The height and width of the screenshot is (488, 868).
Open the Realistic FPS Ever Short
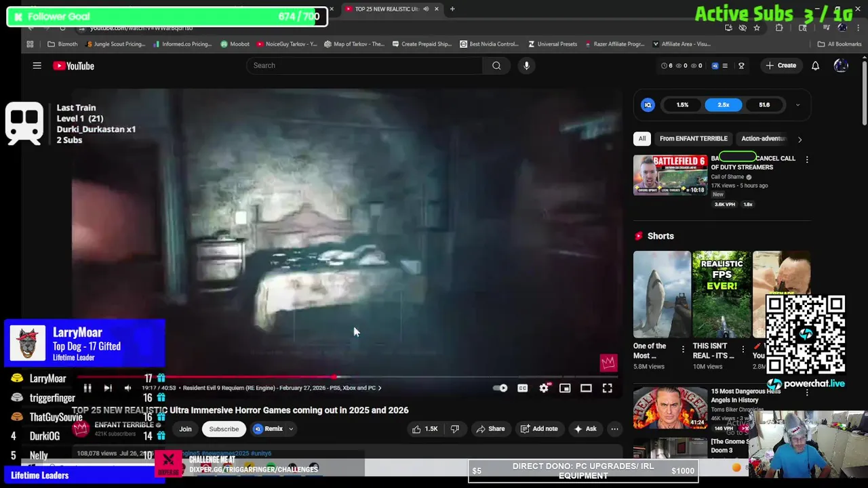(722, 294)
